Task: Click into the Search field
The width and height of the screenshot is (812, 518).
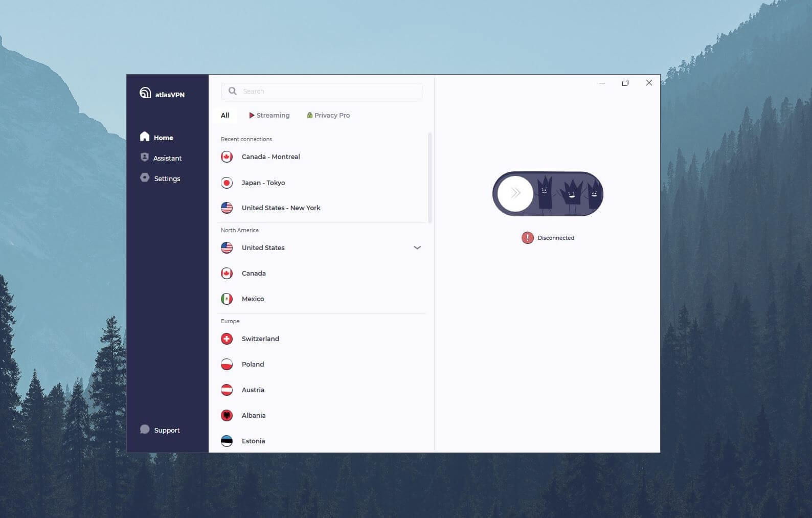Action: [x=322, y=91]
